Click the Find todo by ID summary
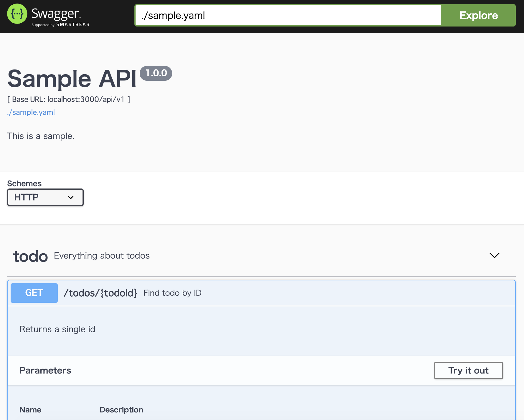Viewport: 524px width, 420px height. [172, 293]
